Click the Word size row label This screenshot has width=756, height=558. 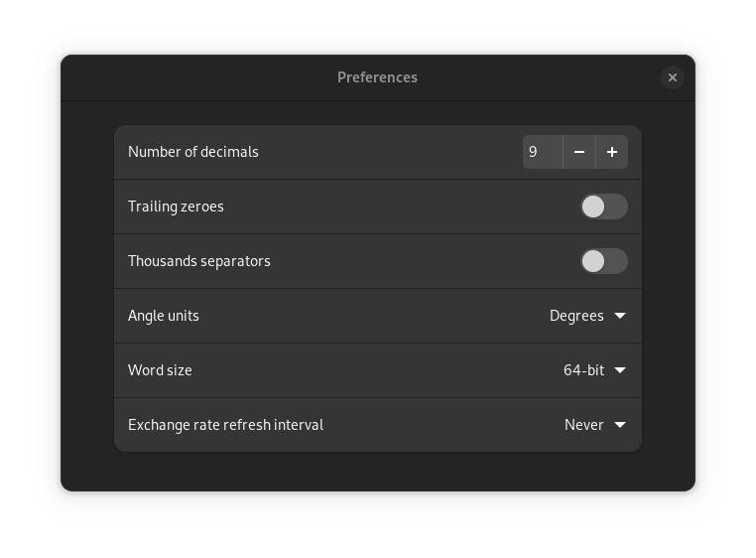(x=160, y=370)
